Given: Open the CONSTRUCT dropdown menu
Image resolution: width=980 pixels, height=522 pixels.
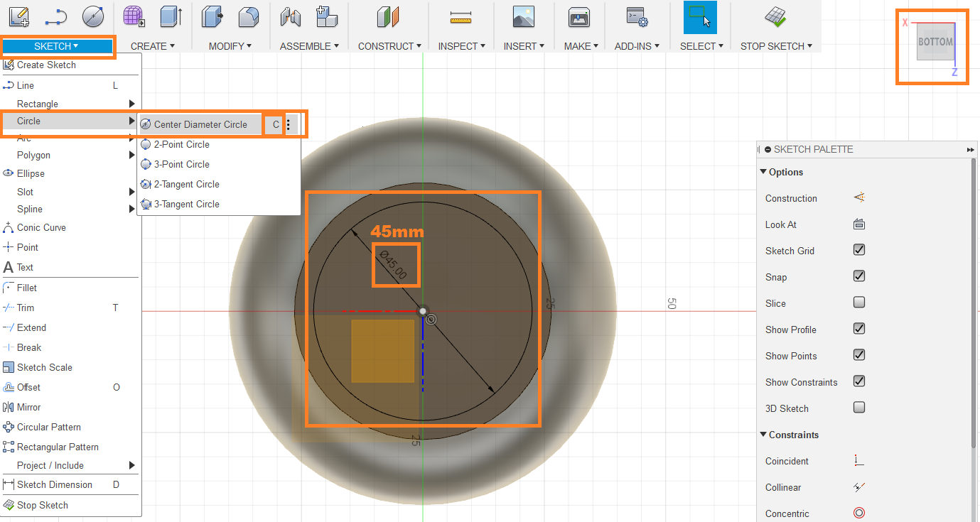Looking at the screenshot, I should (x=390, y=46).
